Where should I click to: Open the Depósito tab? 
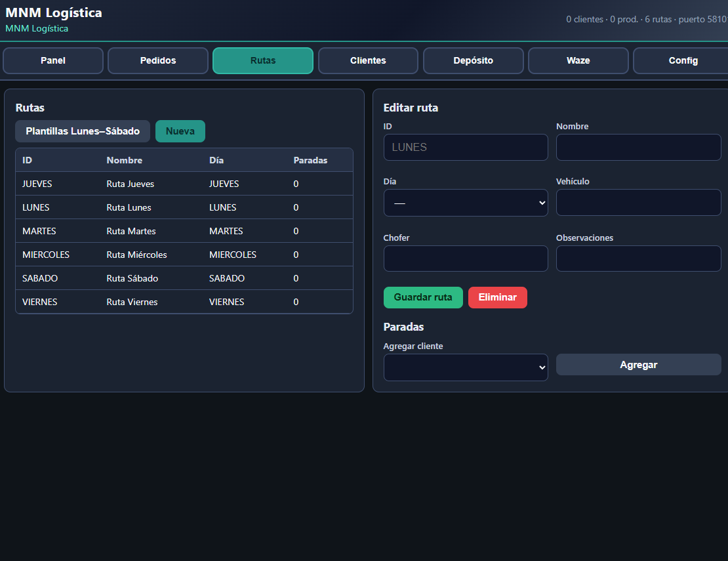[x=473, y=60]
